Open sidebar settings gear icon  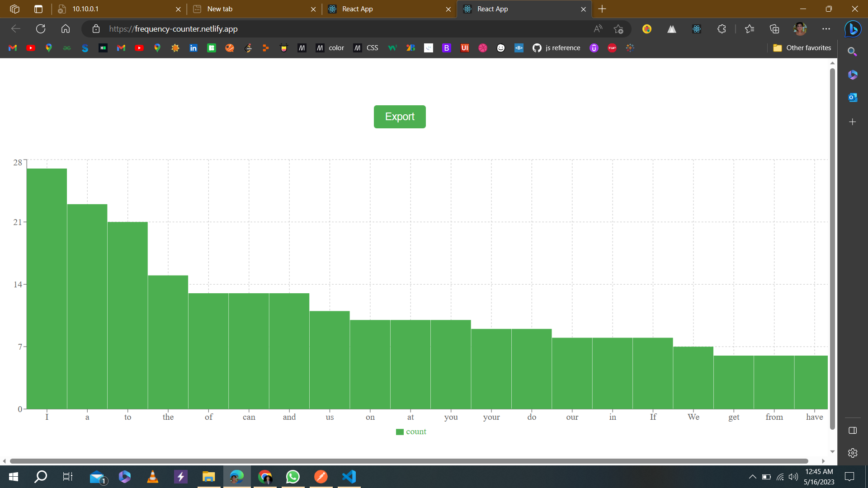[853, 453]
